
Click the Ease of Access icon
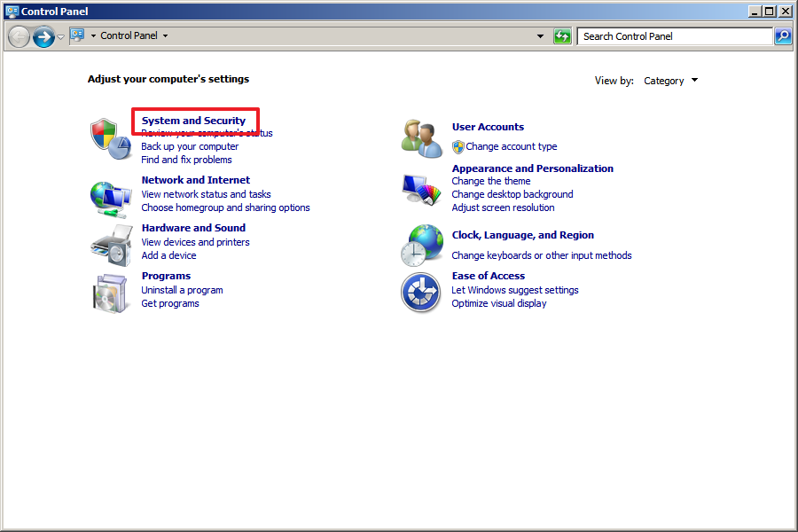(421, 293)
